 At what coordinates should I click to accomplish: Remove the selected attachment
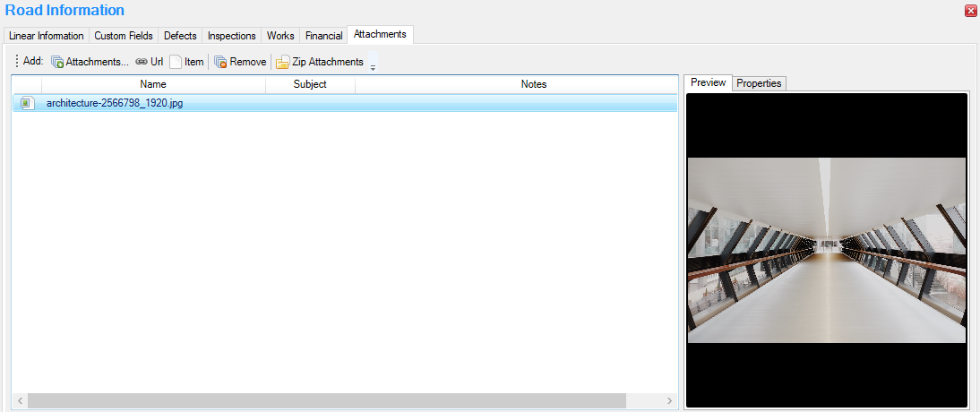239,63
